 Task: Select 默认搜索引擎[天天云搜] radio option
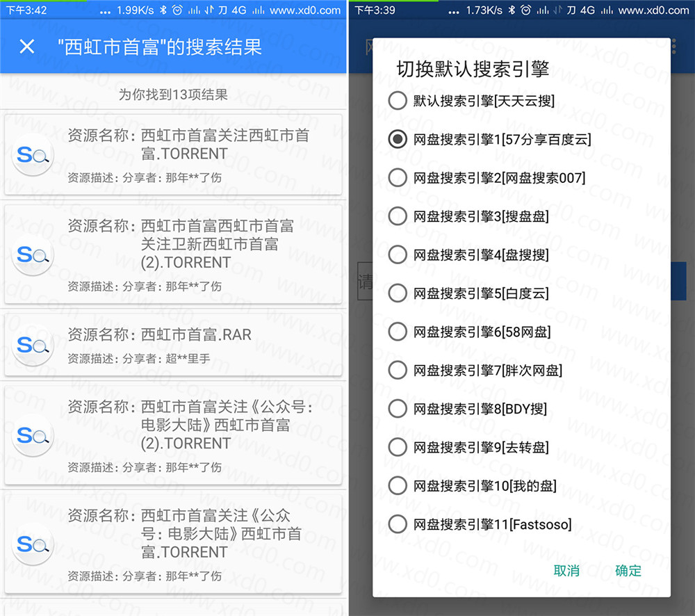[x=472, y=101]
